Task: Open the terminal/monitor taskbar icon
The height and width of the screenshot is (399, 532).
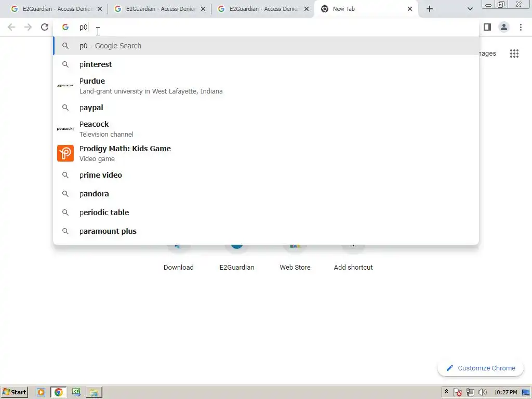Action: coord(76,393)
